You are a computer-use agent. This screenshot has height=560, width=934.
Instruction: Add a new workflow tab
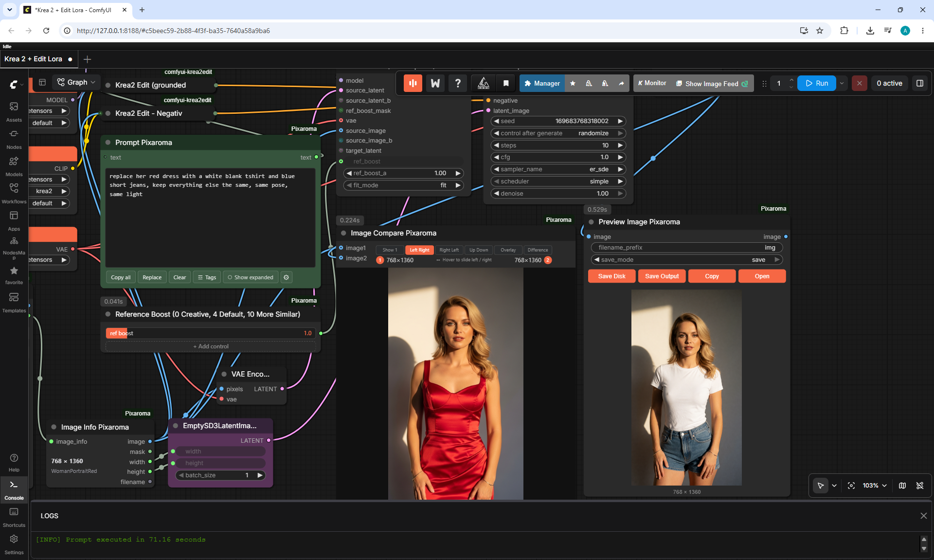pyautogui.click(x=88, y=59)
